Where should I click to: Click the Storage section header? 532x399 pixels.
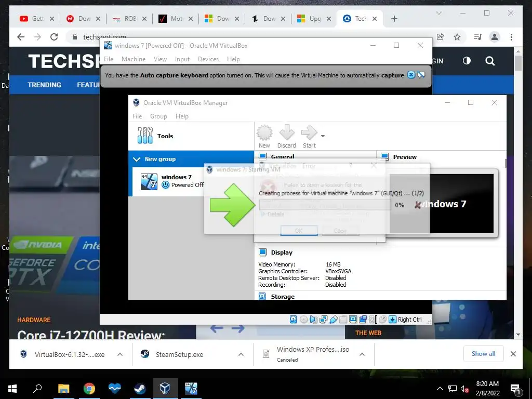(x=283, y=297)
